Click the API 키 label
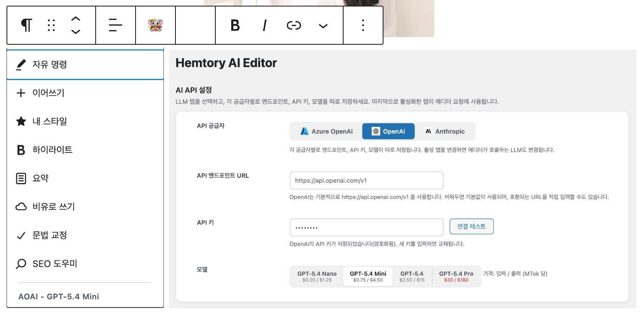 point(205,222)
